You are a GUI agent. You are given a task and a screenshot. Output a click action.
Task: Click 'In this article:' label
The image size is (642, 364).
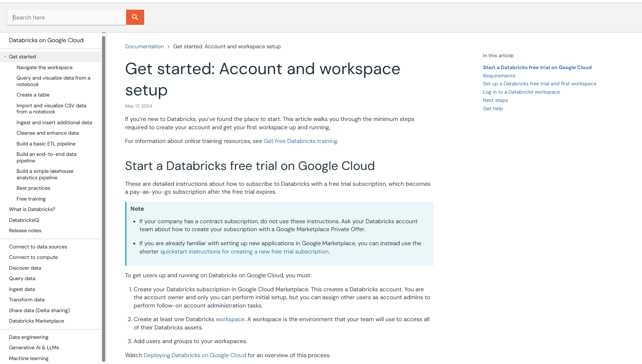point(499,56)
